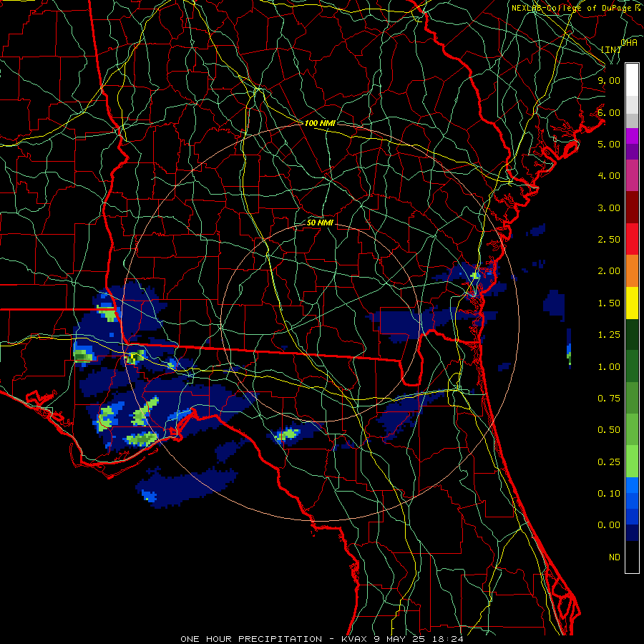Select the green 1.00 legend swatch
The image size is (644, 644).
click(632, 366)
